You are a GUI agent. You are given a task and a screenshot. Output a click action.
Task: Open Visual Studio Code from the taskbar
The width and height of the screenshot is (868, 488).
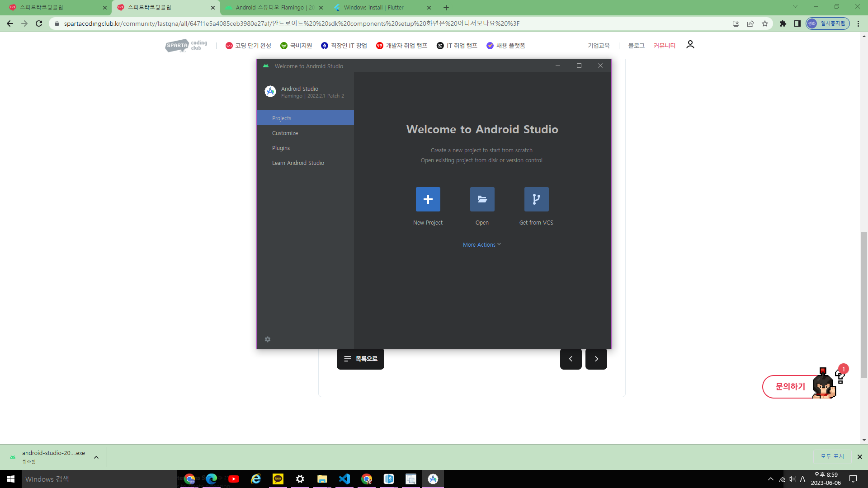344,479
